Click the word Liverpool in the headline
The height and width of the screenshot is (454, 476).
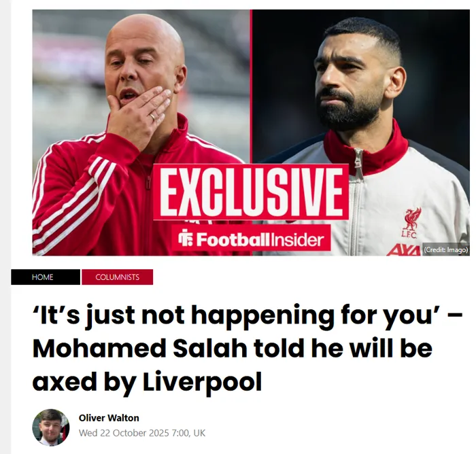pyautogui.click(x=202, y=382)
